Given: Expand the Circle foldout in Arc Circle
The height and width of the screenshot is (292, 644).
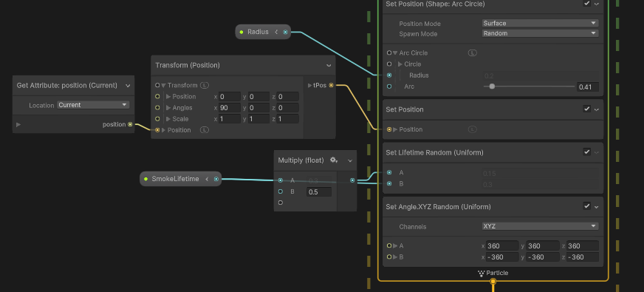Looking at the screenshot, I should tap(400, 64).
